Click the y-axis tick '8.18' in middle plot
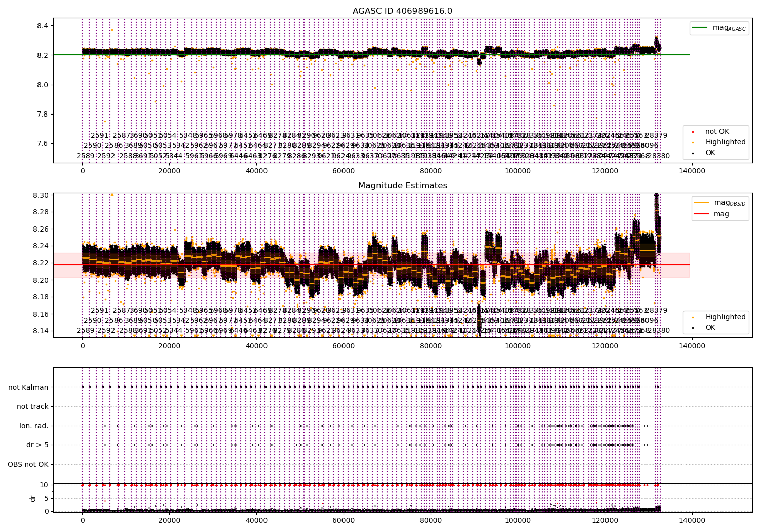760x532 pixels. pos(40,297)
